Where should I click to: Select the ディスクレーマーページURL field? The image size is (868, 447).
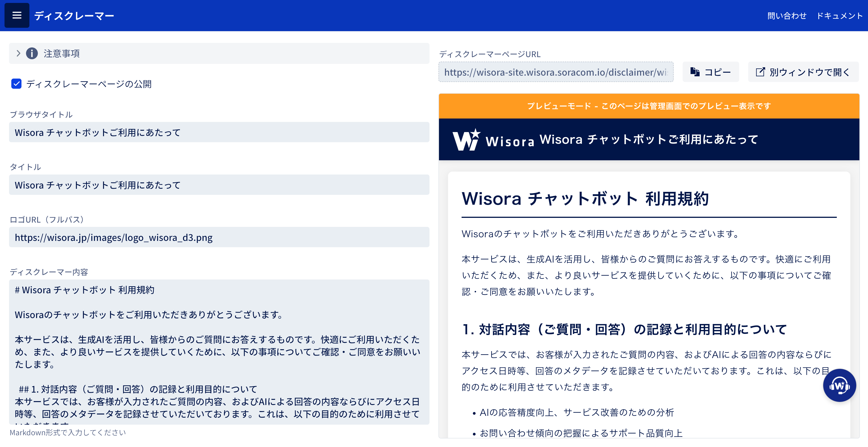[x=556, y=72]
